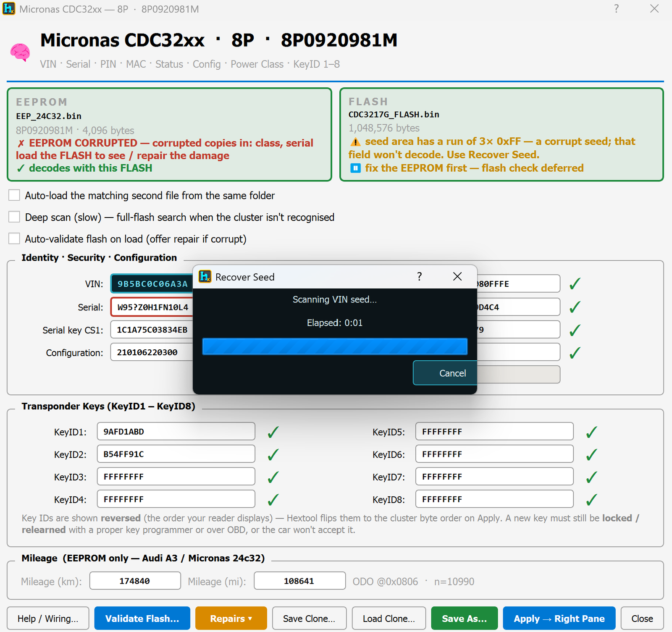Click the Serial key CS1 field
This screenshot has height=632, width=672.
click(x=152, y=330)
